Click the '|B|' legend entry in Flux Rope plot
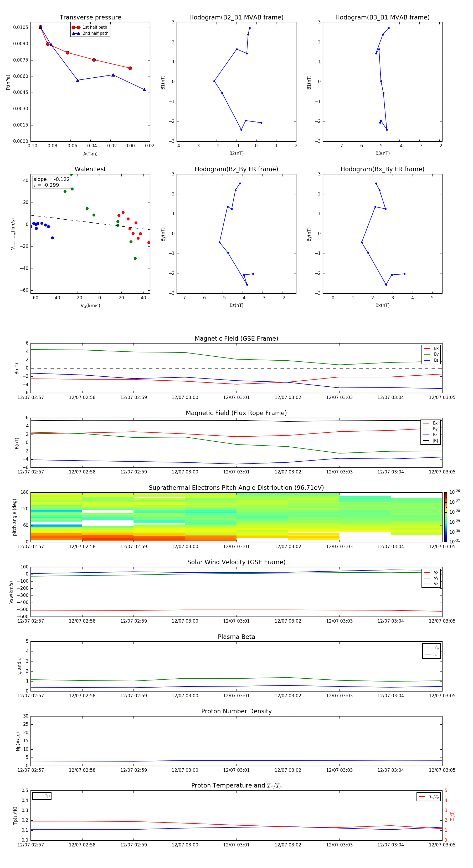Screen dimensions: 473x868 [x=431, y=441]
